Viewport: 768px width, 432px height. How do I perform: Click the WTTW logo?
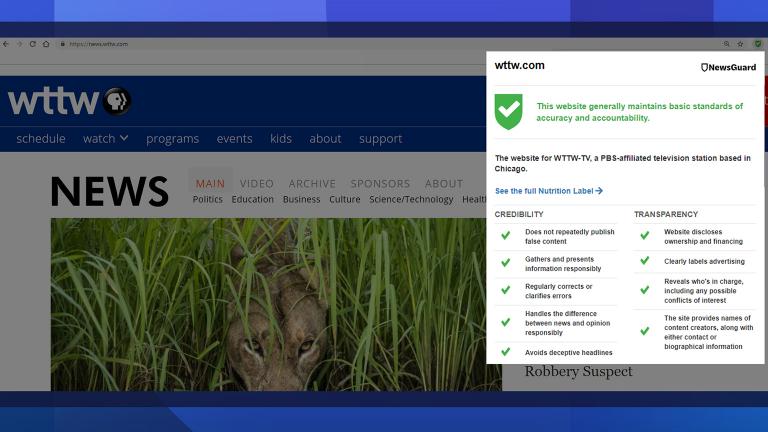click(54, 101)
